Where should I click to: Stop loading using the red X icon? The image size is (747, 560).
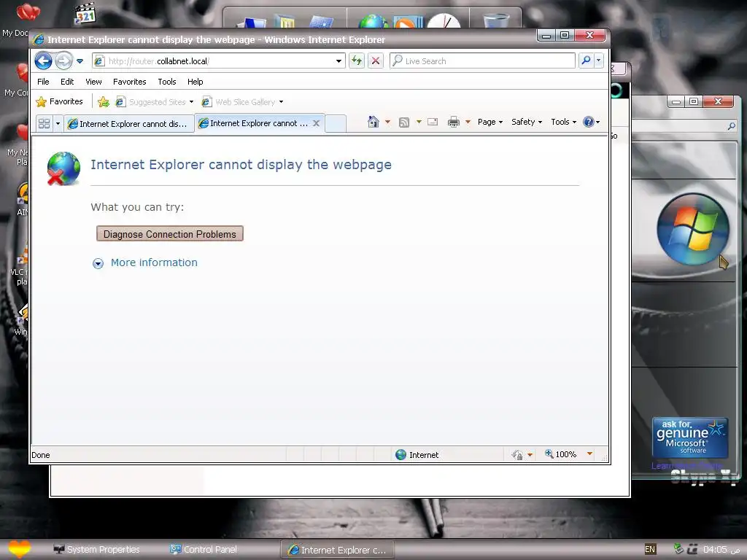click(x=376, y=61)
